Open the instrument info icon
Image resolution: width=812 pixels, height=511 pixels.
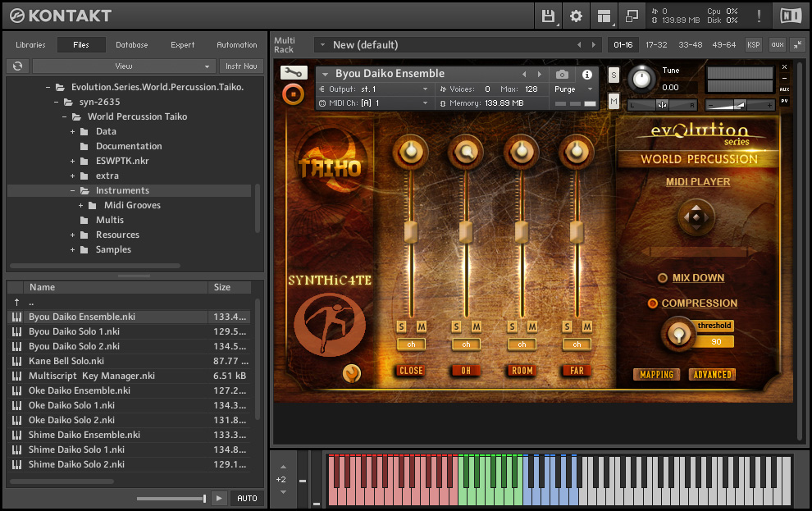(586, 74)
